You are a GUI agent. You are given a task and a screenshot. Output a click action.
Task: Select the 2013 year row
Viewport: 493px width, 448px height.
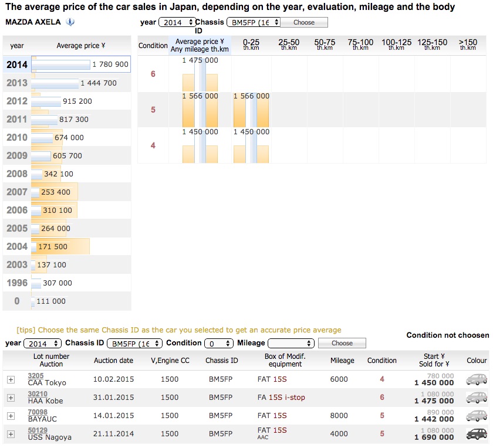[67, 83]
